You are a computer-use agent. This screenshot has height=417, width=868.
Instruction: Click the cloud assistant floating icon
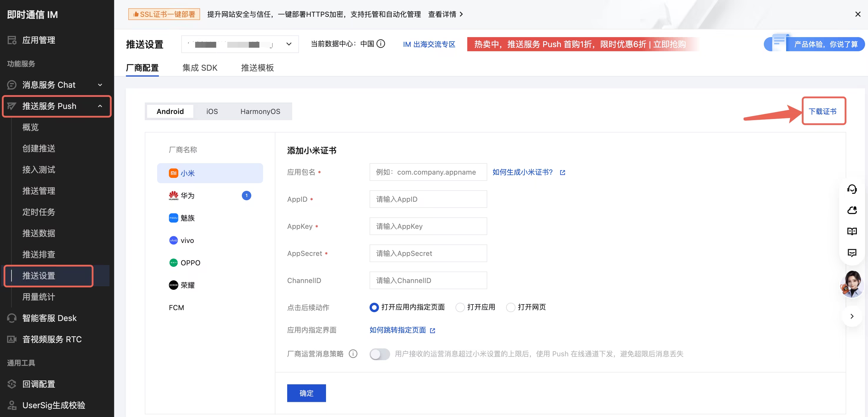[852, 210]
